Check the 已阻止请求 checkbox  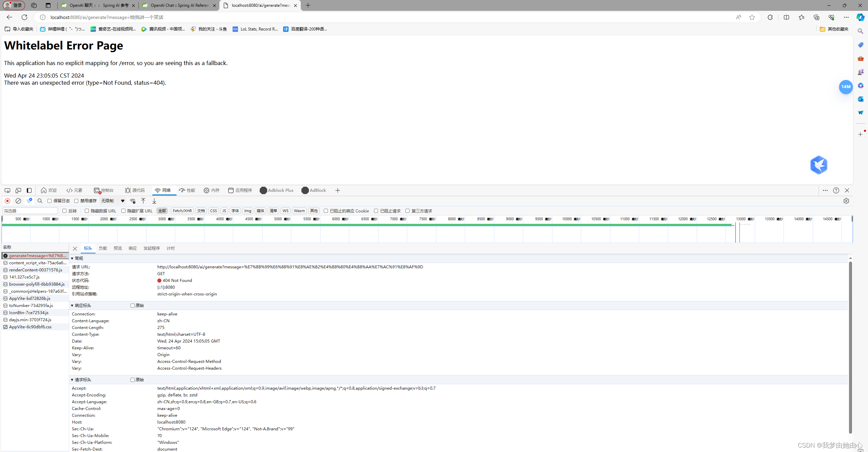click(376, 211)
